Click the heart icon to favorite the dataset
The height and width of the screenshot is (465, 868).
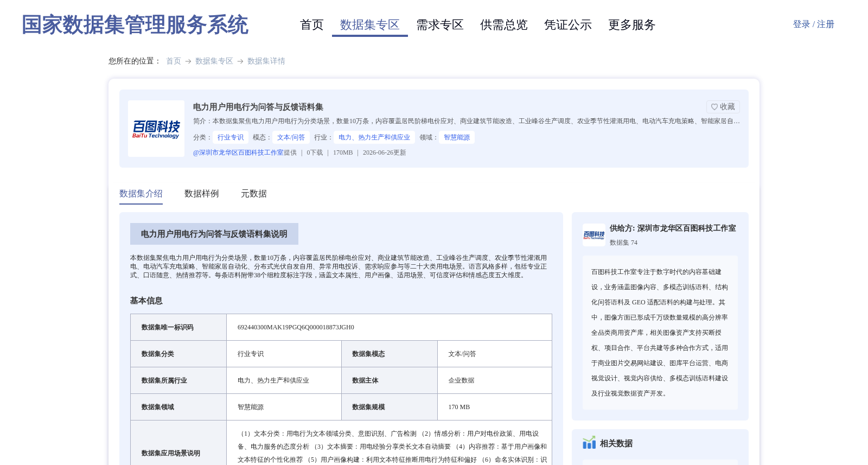coord(714,107)
